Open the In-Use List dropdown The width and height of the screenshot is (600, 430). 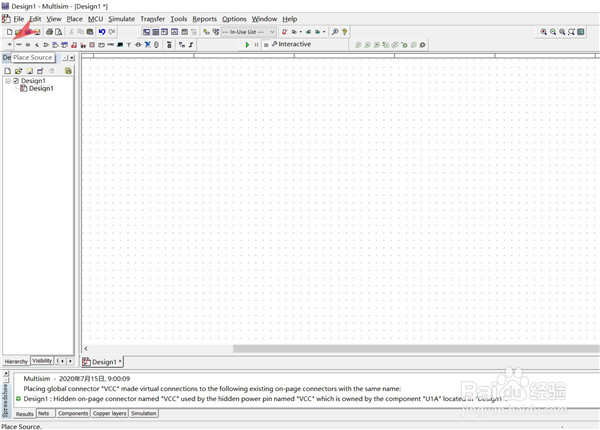249,32
